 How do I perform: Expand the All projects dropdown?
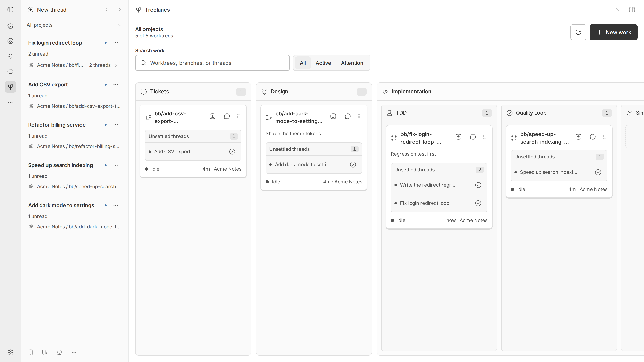coord(74,25)
